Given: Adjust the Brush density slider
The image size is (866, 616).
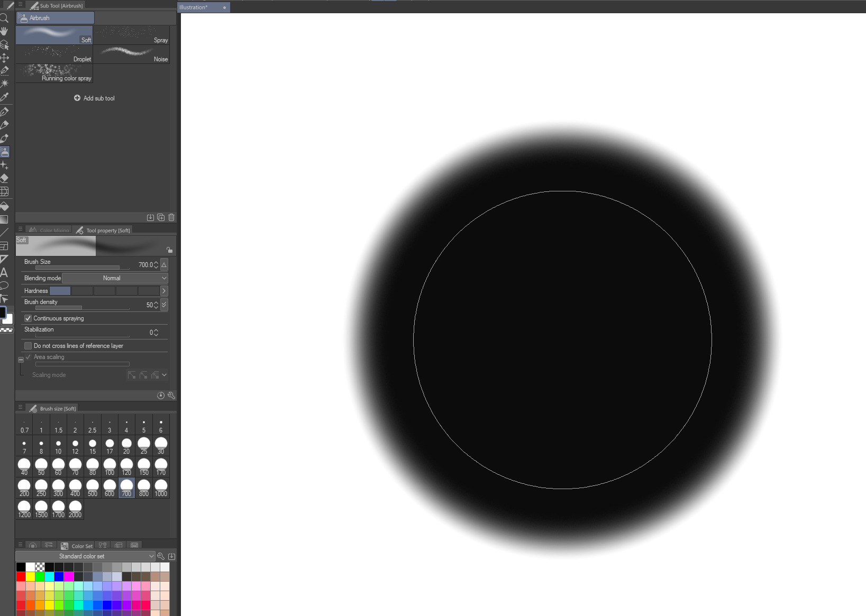Looking at the screenshot, I should click(x=82, y=308).
